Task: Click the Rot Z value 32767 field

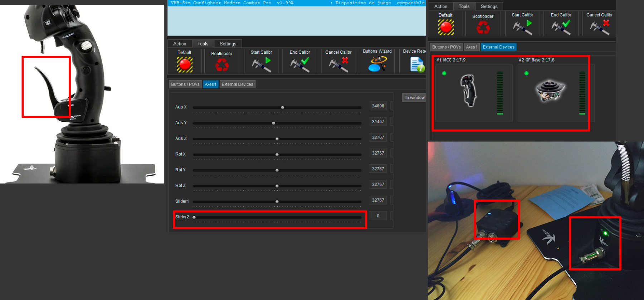Action: click(x=378, y=185)
